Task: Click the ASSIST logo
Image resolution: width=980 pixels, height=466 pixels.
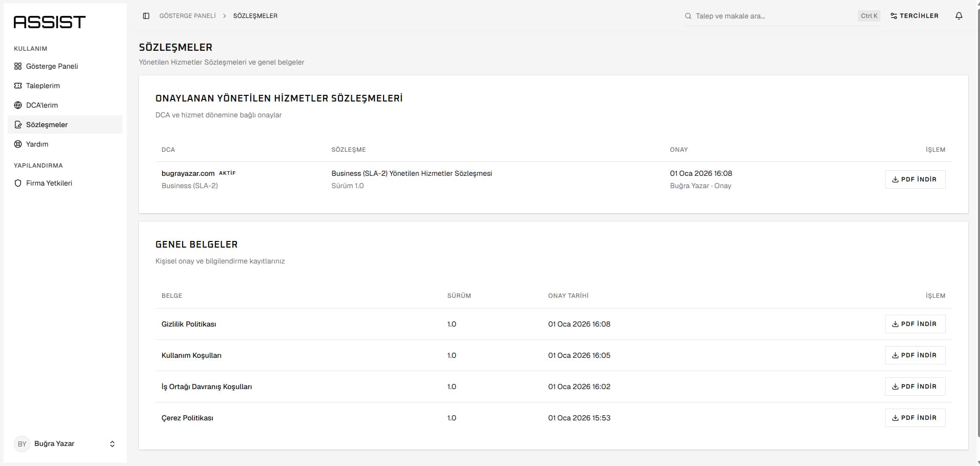Action: click(x=50, y=22)
